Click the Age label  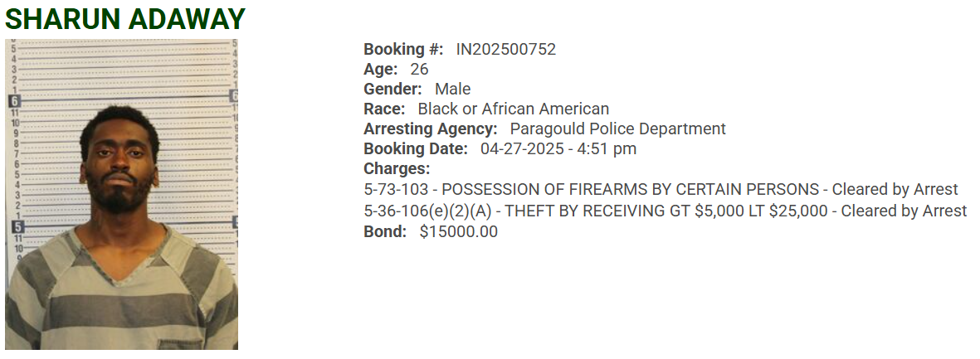click(x=380, y=69)
